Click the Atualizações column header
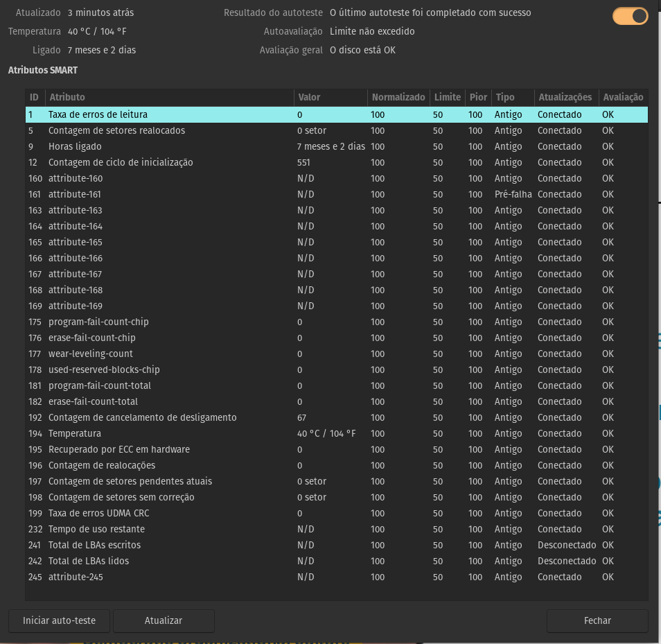The width and height of the screenshot is (661, 644). click(565, 97)
